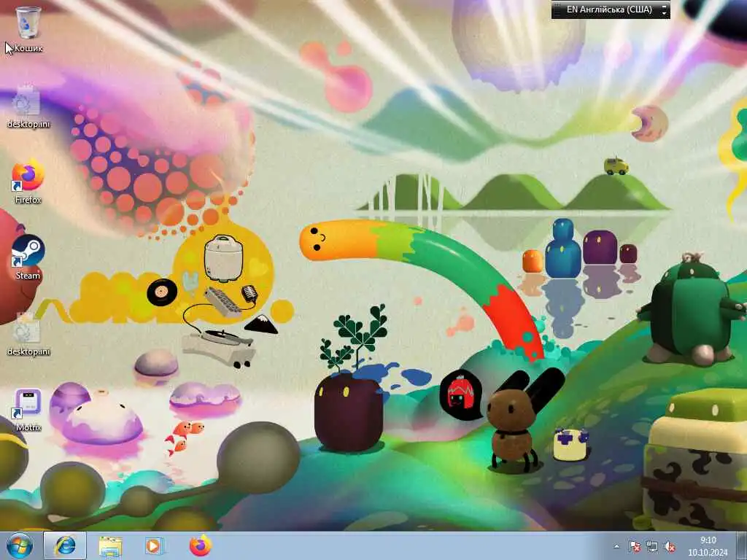Launch Internet Explorer from the taskbar
This screenshot has width=747, height=560.
65,545
